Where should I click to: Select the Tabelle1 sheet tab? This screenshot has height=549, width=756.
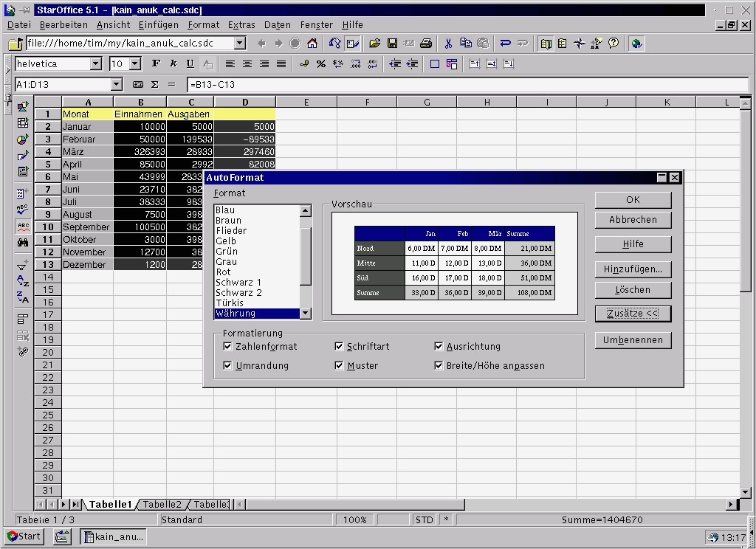tap(110, 504)
